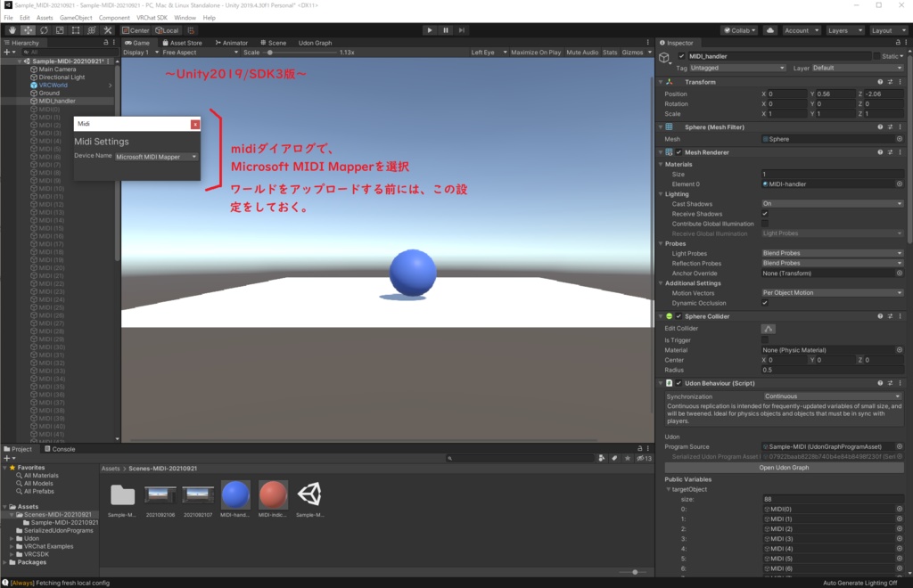
Task: Collapse the Lighting section
Action: click(x=661, y=194)
